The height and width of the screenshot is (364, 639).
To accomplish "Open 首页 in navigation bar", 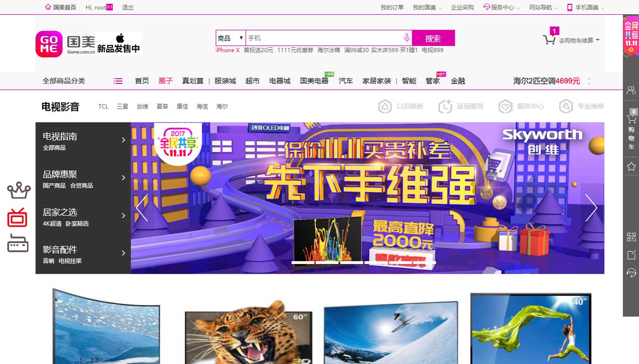I will [142, 81].
